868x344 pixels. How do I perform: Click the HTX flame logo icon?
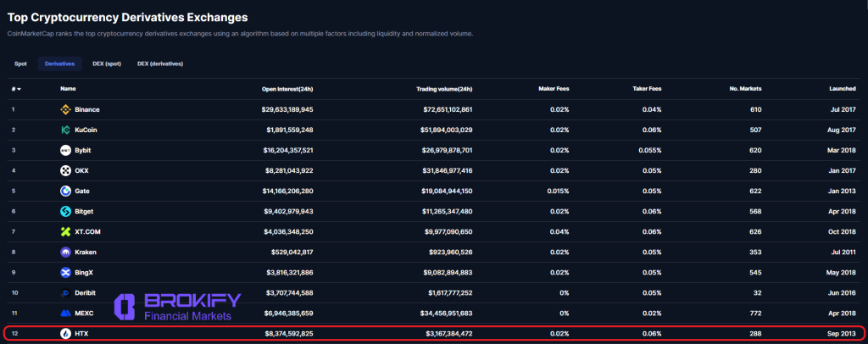(x=65, y=333)
